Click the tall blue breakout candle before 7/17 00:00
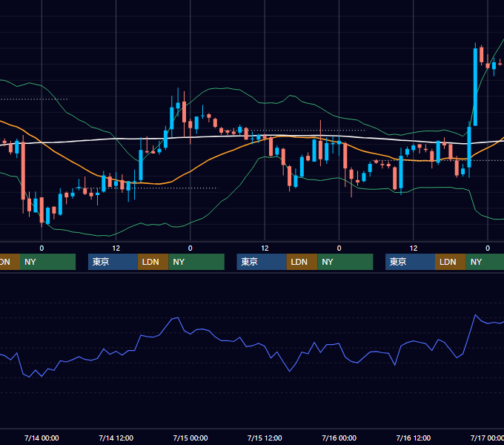Screen dimensions: 504x445 (475, 87)
